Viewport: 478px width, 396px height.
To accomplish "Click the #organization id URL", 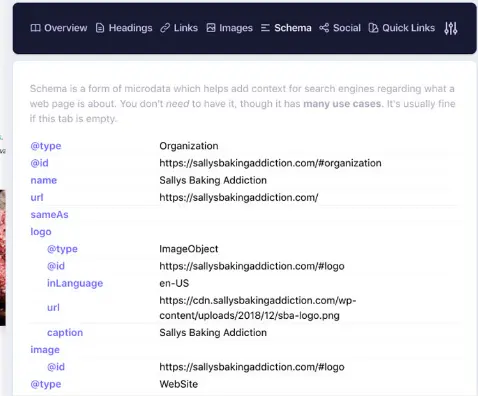I will click(x=270, y=163).
